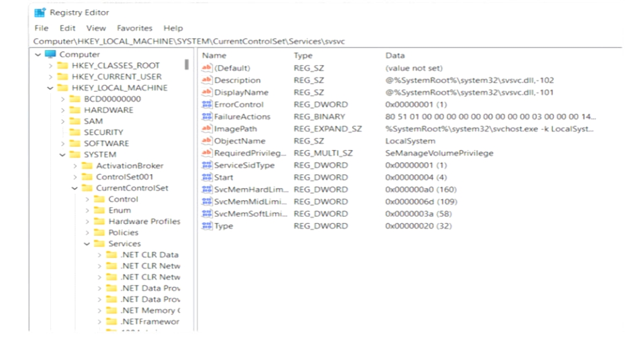Select the 0x000000a0 (160) data value

click(x=421, y=189)
